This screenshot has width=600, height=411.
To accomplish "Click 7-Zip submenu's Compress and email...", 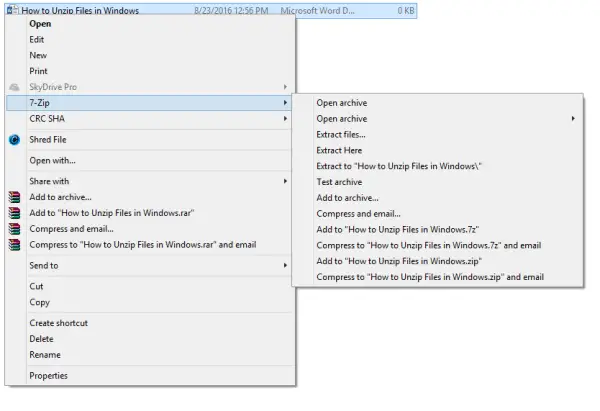I will [x=438, y=214].
